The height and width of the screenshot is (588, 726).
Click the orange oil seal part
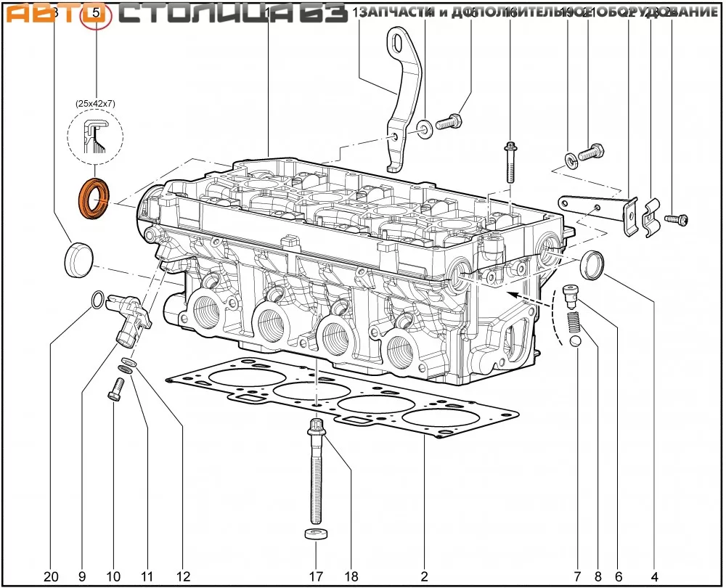click(x=94, y=197)
